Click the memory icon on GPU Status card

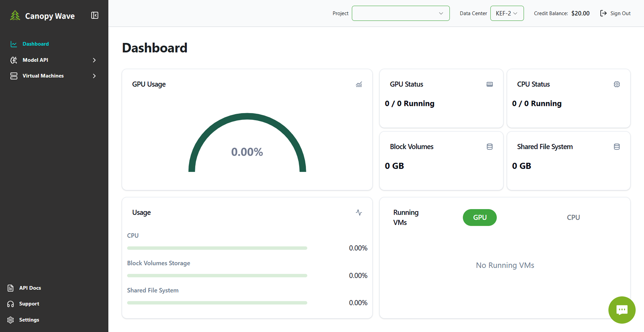tap(490, 84)
